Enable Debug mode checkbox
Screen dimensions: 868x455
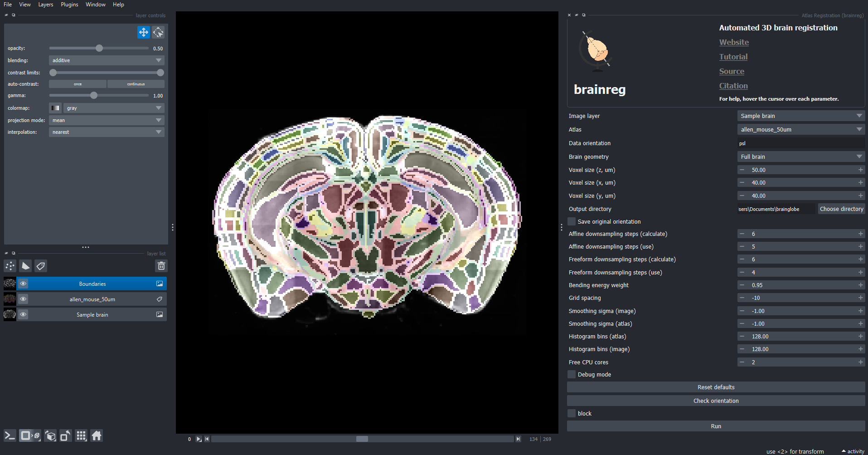pos(572,374)
